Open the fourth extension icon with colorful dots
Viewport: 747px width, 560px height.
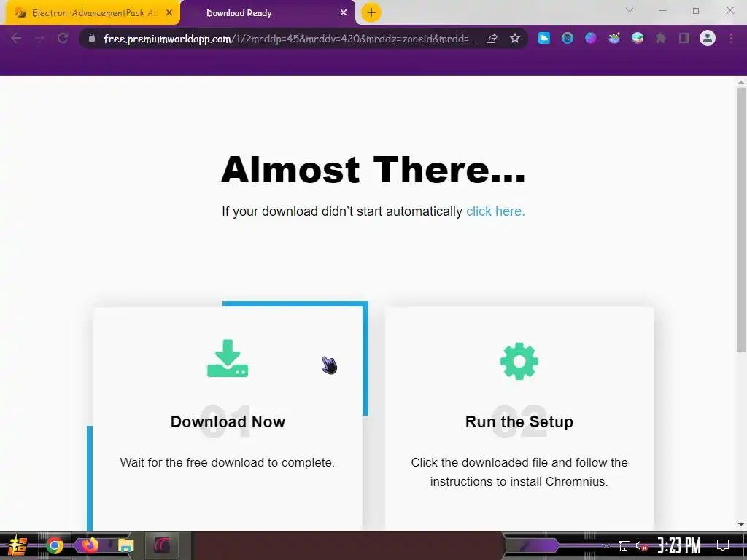(x=614, y=38)
